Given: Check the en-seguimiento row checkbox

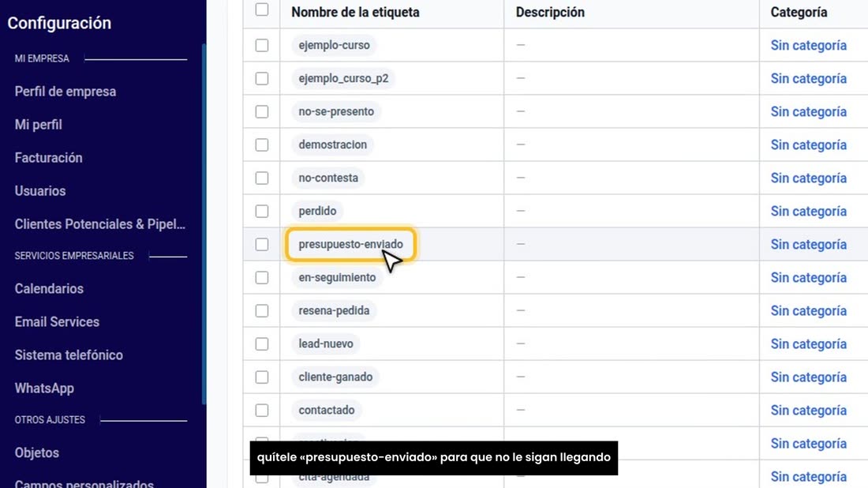Looking at the screenshot, I should tap(262, 277).
